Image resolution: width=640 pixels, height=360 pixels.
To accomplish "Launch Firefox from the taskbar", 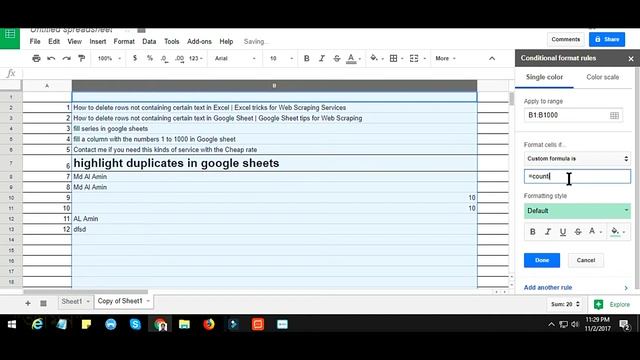I will pos(209,324).
